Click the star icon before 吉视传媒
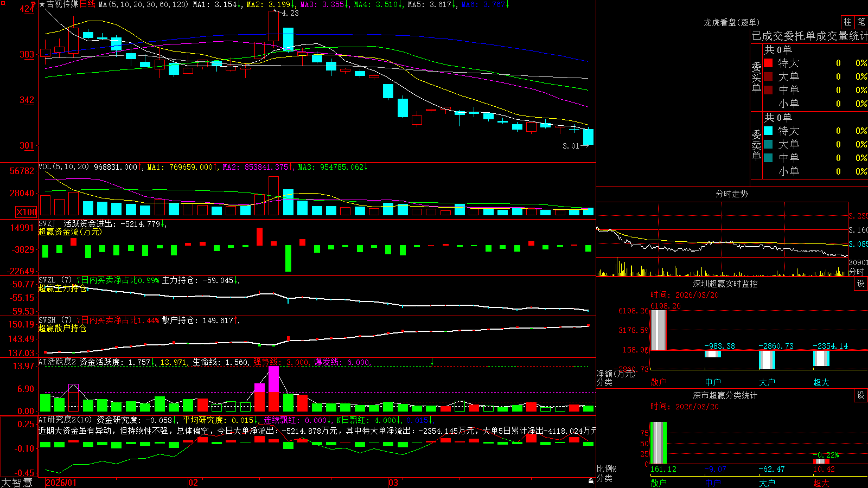This screenshot has width=868, height=488. click(x=42, y=4)
